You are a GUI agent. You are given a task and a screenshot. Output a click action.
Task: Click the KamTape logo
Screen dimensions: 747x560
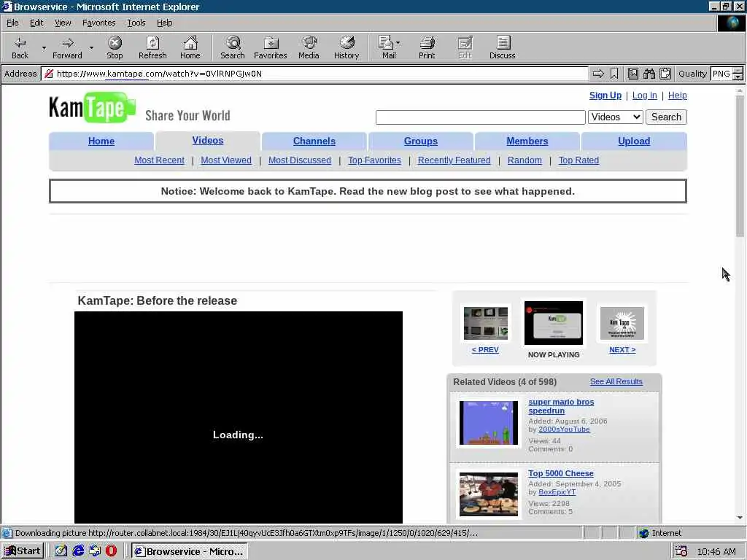tap(93, 108)
